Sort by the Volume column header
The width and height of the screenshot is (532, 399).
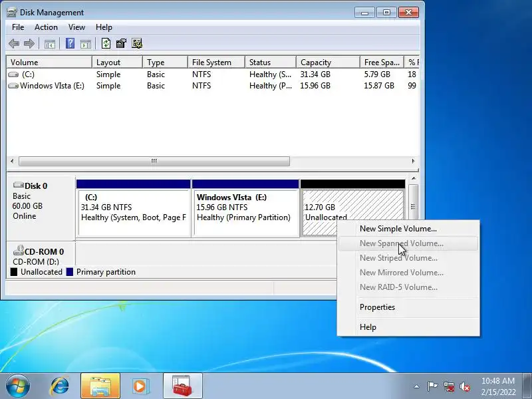click(x=49, y=63)
